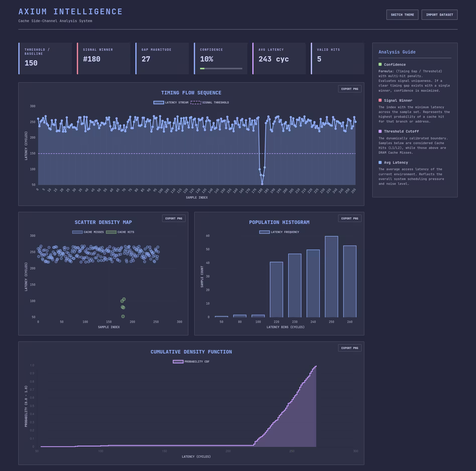Click the pink Signal Winner swatch in guide
This screenshot has width=476, height=471.
(x=380, y=100)
